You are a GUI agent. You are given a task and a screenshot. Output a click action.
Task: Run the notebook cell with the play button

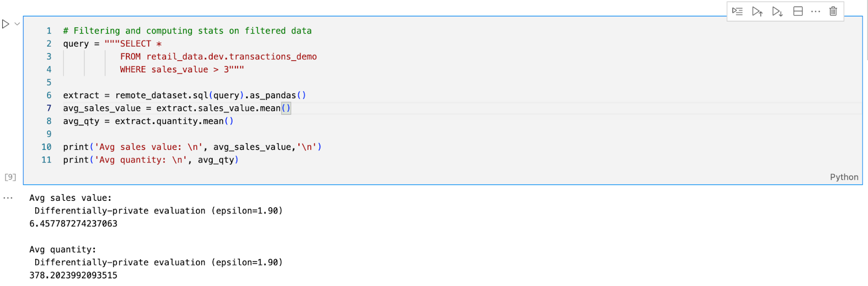tap(5, 24)
